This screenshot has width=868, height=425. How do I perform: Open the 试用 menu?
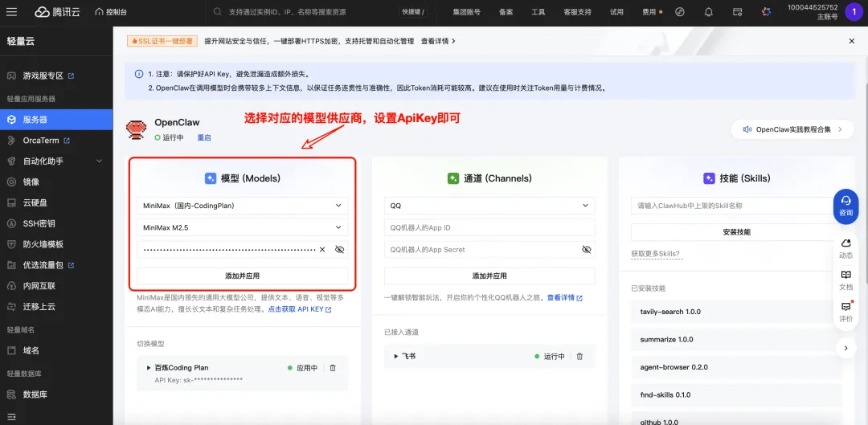click(x=616, y=11)
